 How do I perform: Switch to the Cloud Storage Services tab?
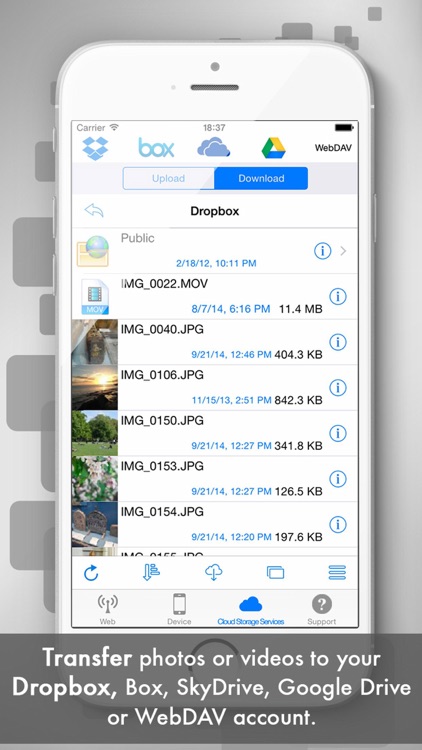point(251,610)
